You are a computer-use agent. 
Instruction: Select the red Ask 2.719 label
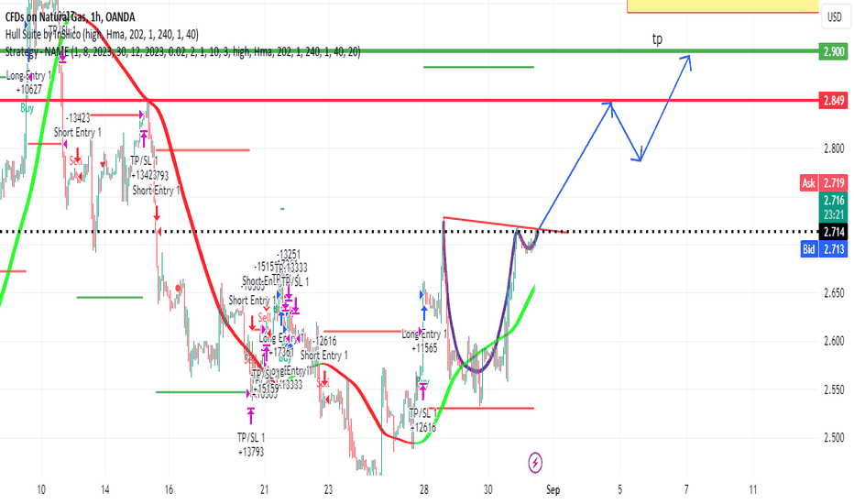[824, 183]
